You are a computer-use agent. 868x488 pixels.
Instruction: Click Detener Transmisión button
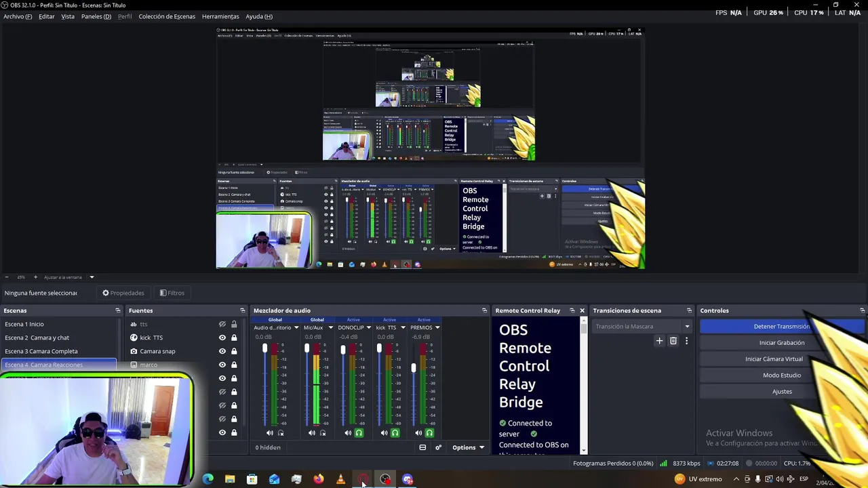[782, 327]
